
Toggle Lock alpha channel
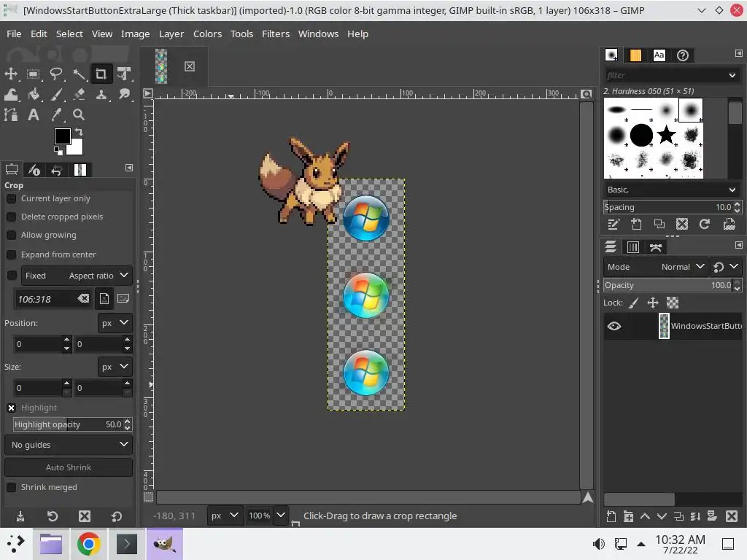tap(672, 303)
